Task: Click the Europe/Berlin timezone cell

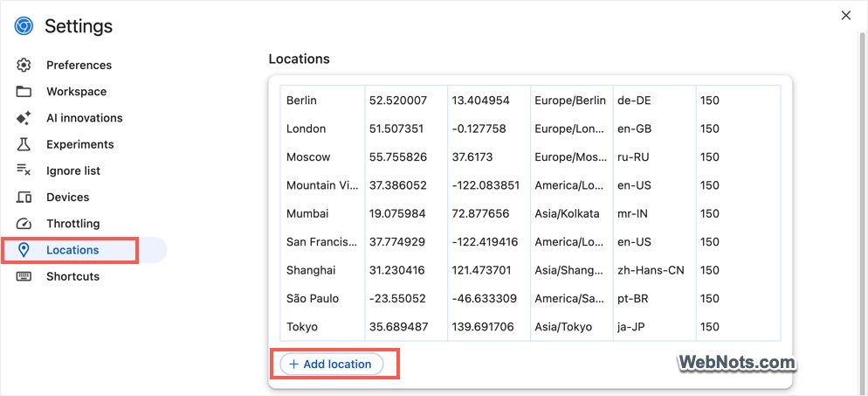Action: [570, 101]
